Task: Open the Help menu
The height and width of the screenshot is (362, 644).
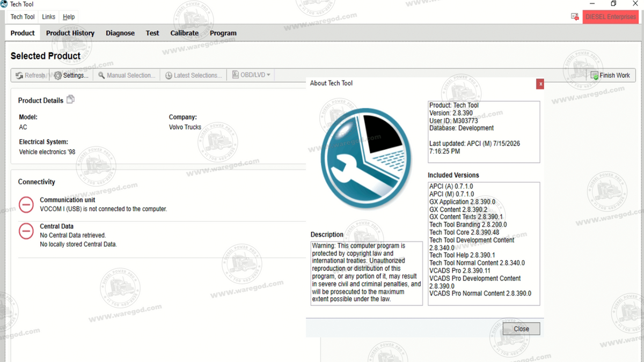Action: [x=69, y=17]
